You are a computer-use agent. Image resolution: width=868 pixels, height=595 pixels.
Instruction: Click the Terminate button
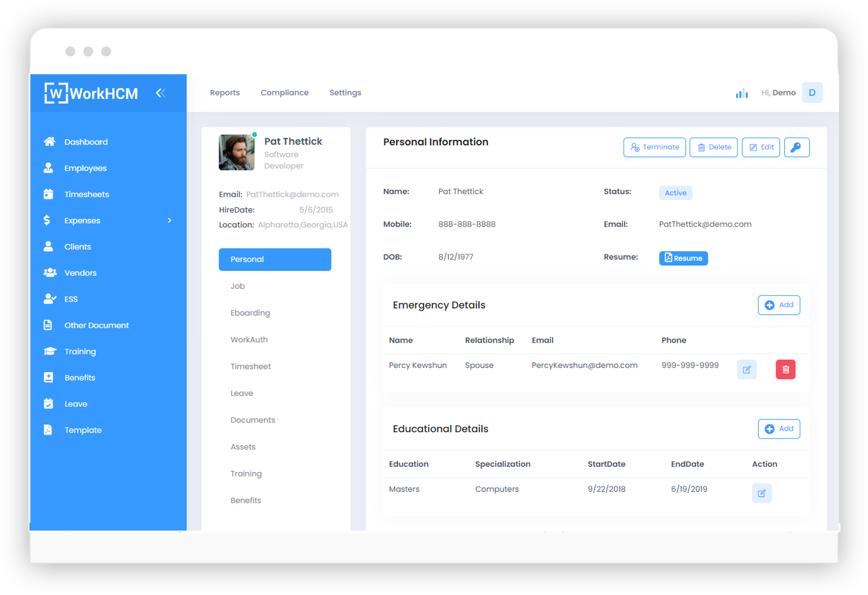click(654, 147)
